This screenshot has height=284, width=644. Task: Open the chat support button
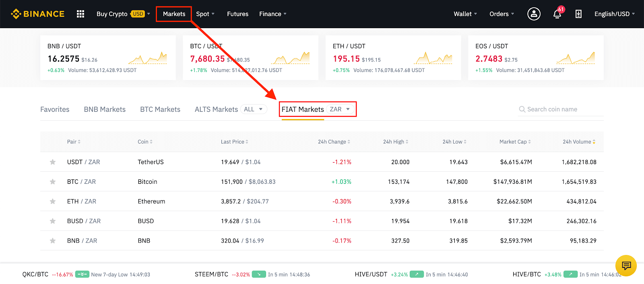tap(626, 265)
